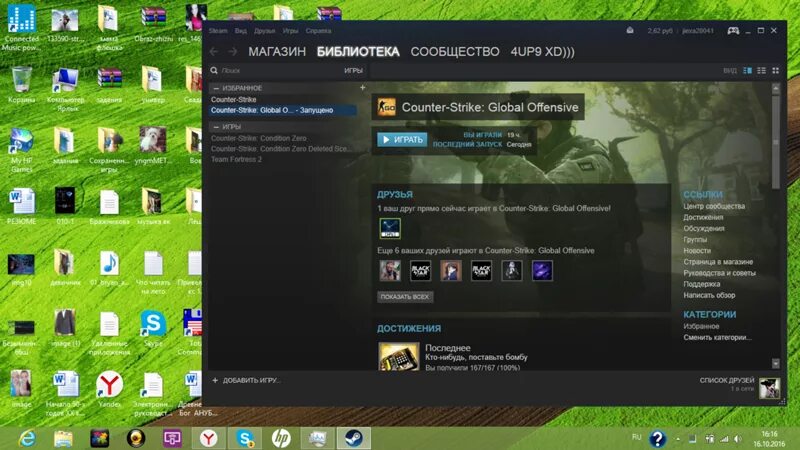Screen dimensions: 800x450
Task: Click the Steam forward navigation arrow
Action: tap(232, 52)
